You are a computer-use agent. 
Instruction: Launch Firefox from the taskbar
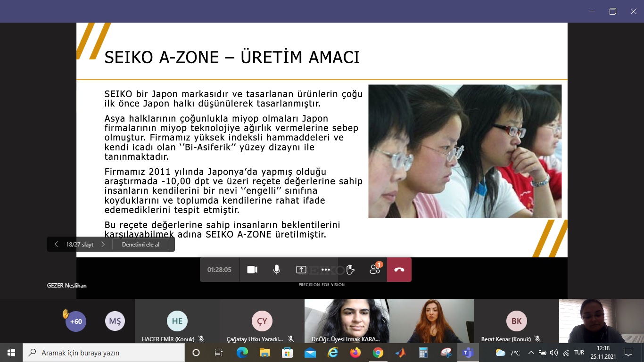pyautogui.click(x=355, y=353)
